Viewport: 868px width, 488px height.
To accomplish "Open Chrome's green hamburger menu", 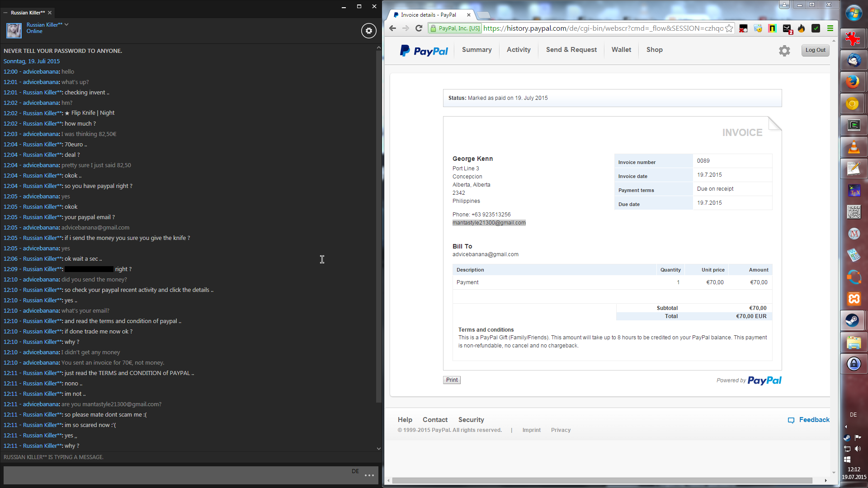I will pos(830,28).
